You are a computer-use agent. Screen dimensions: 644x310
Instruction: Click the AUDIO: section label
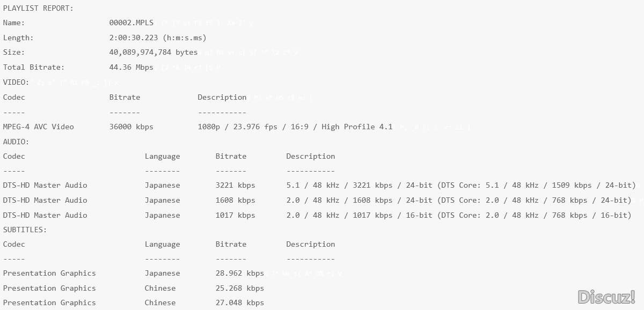16,142
